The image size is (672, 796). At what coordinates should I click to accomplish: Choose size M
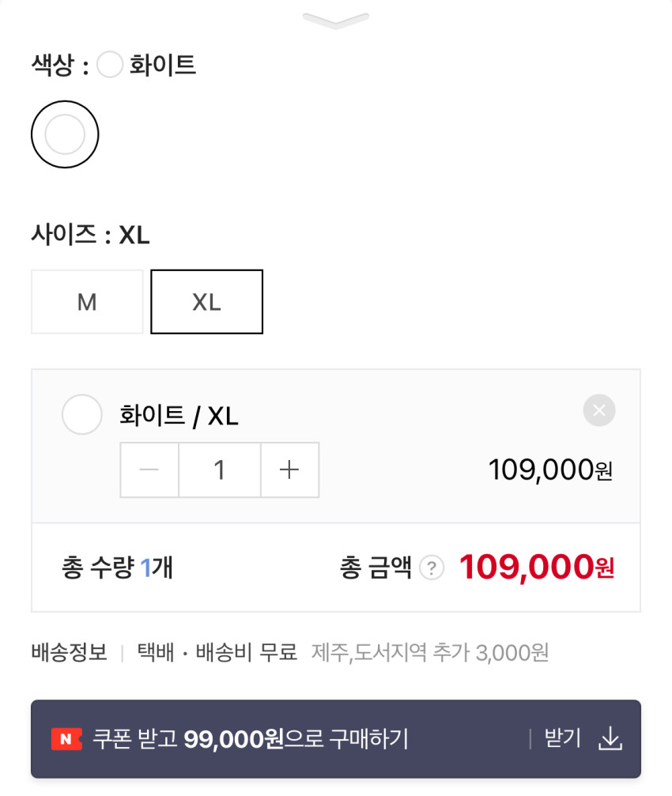tap(87, 302)
